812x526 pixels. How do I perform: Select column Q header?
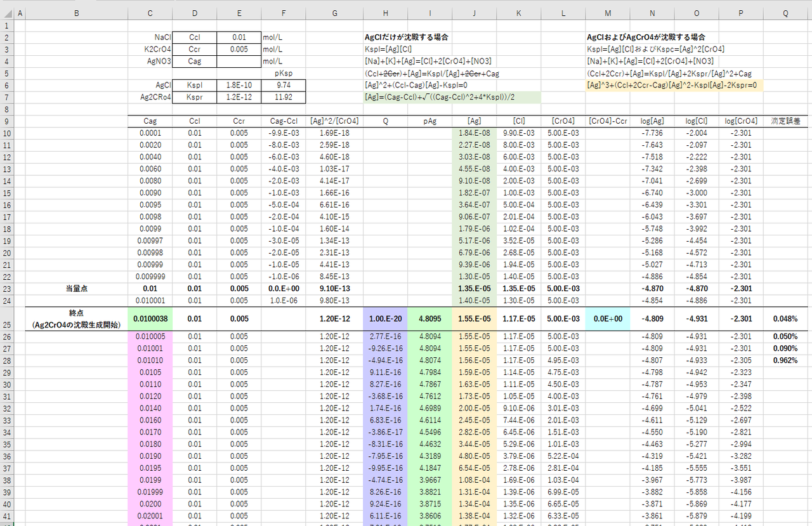tap(785, 13)
